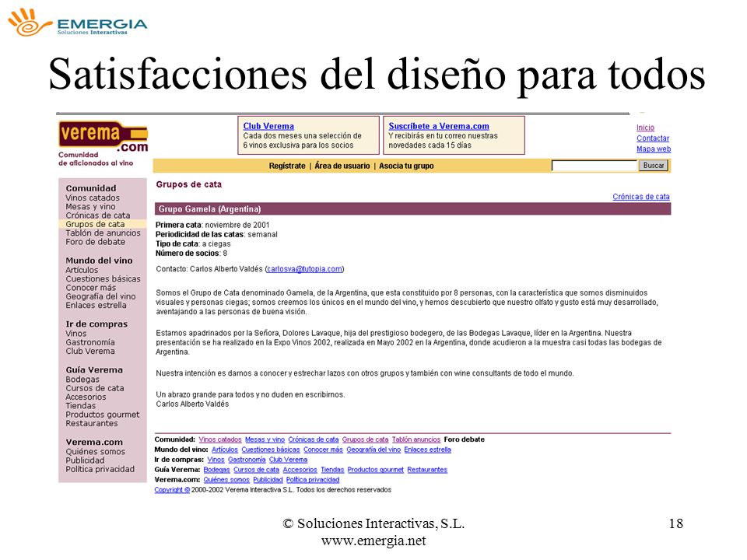The height and width of the screenshot is (560, 747).
Task: Select highlighted Grupos de cata sidebar item
Action: point(103,224)
